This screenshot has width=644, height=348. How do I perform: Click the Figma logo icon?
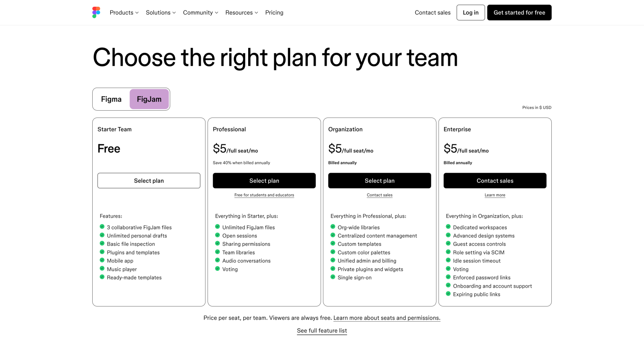(x=96, y=12)
